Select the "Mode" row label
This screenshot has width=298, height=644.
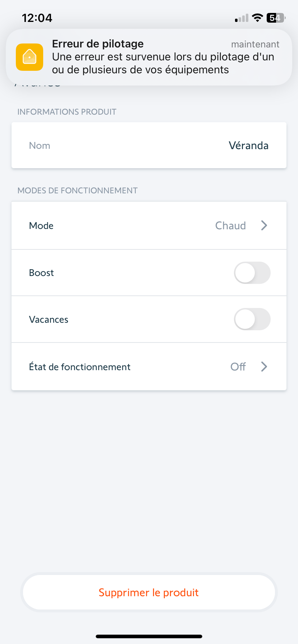pyautogui.click(x=41, y=226)
